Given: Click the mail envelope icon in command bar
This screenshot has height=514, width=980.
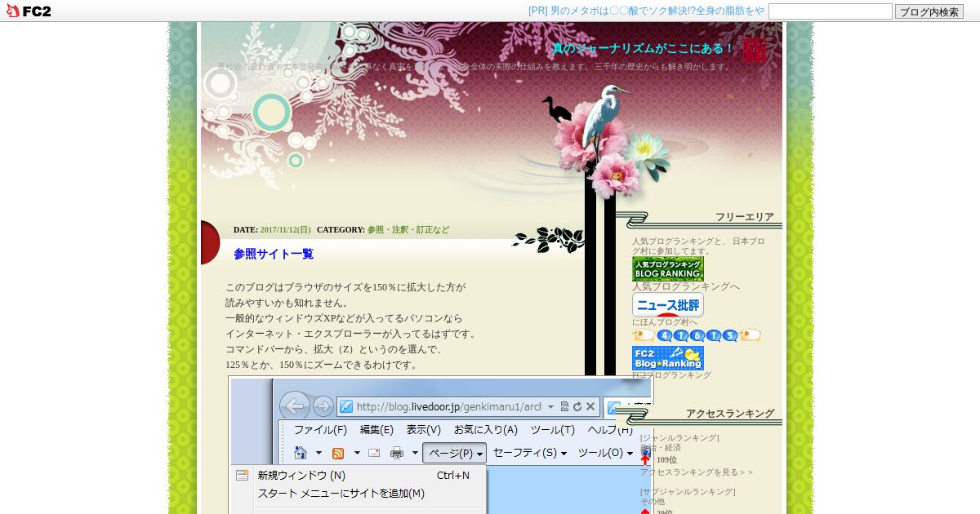Looking at the screenshot, I should (x=374, y=453).
